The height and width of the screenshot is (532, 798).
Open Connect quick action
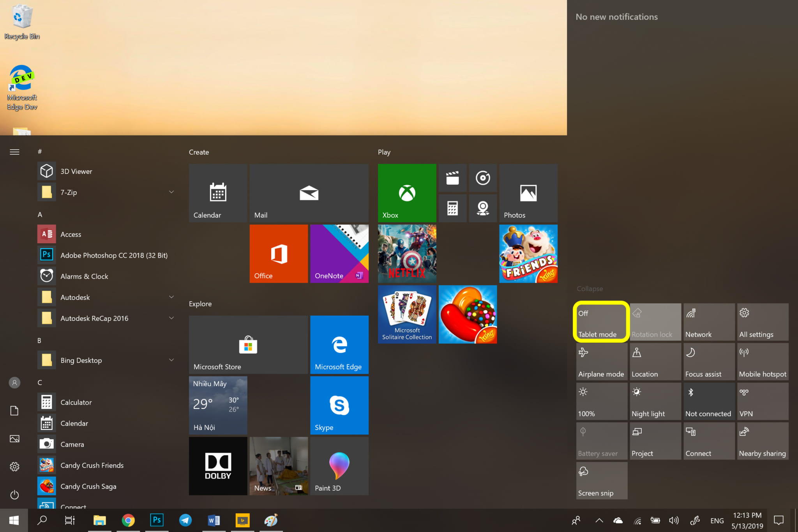tap(709, 441)
